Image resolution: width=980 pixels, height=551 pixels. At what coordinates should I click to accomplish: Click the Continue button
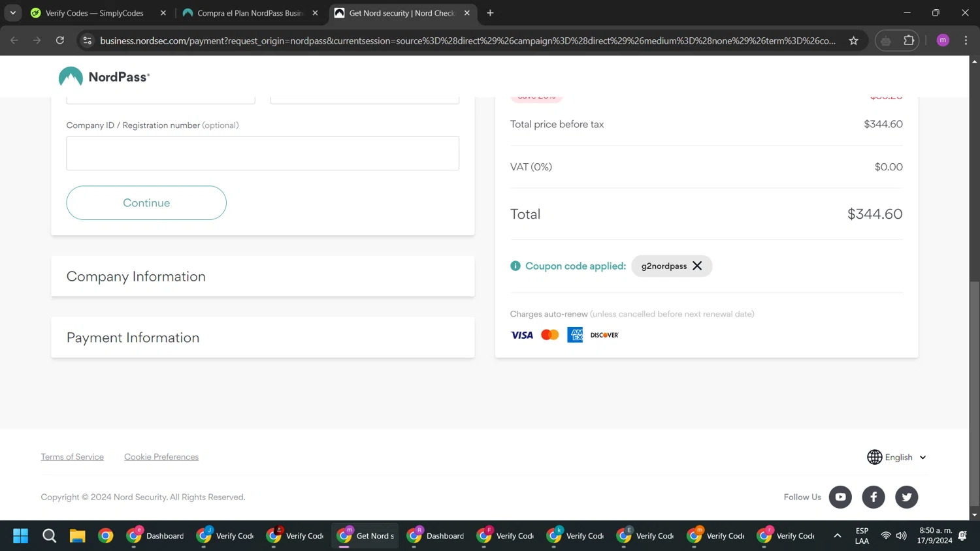pos(146,203)
